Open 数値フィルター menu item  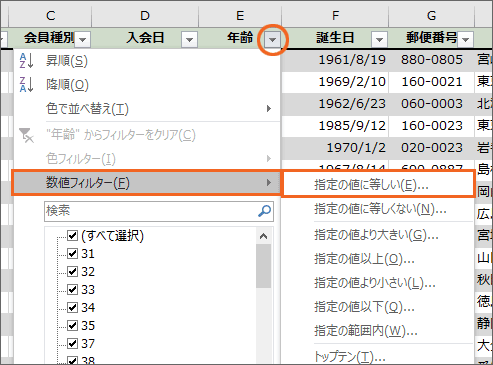(147, 183)
